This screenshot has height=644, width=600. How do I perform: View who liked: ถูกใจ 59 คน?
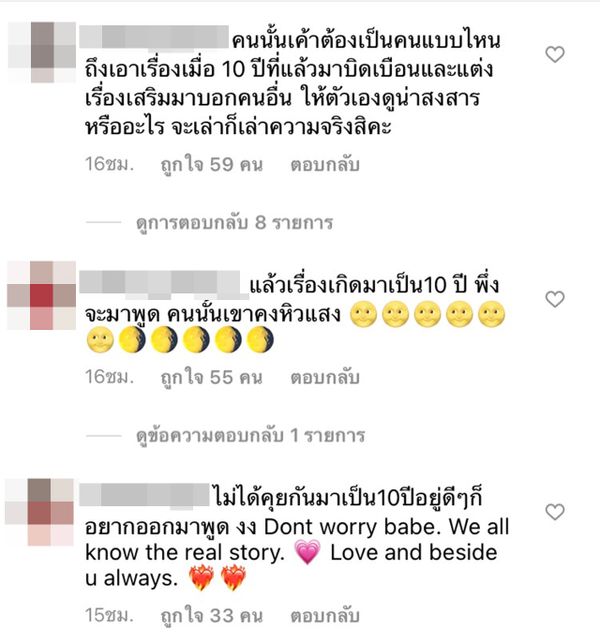(x=211, y=164)
